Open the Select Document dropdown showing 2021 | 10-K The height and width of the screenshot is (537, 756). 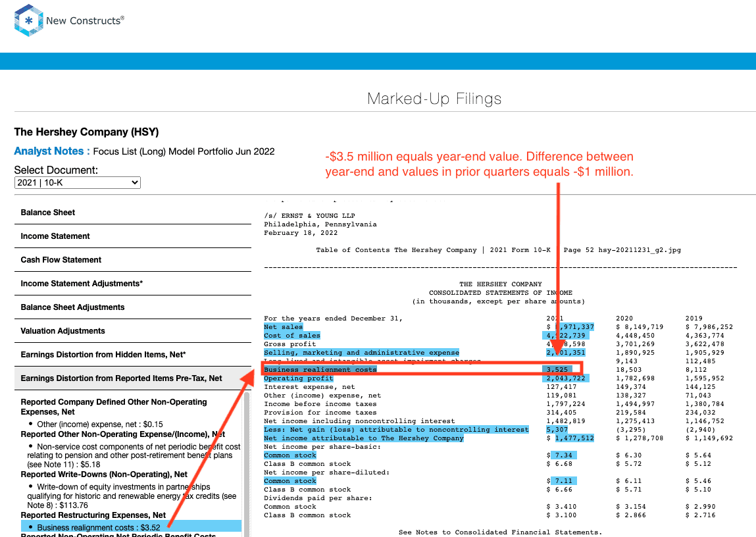pos(78,183)
